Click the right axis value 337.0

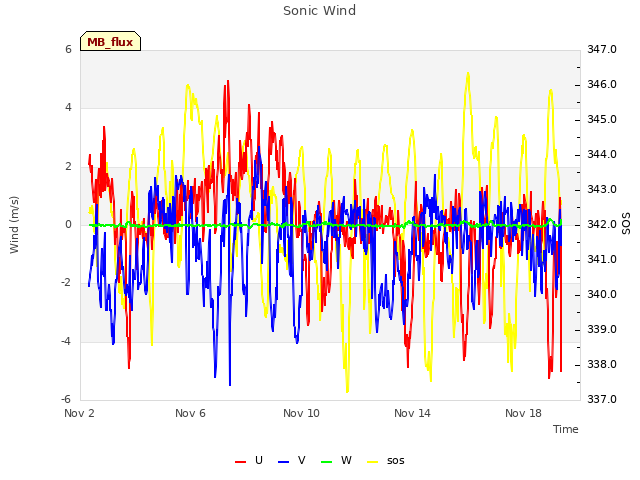pos(602,399)
